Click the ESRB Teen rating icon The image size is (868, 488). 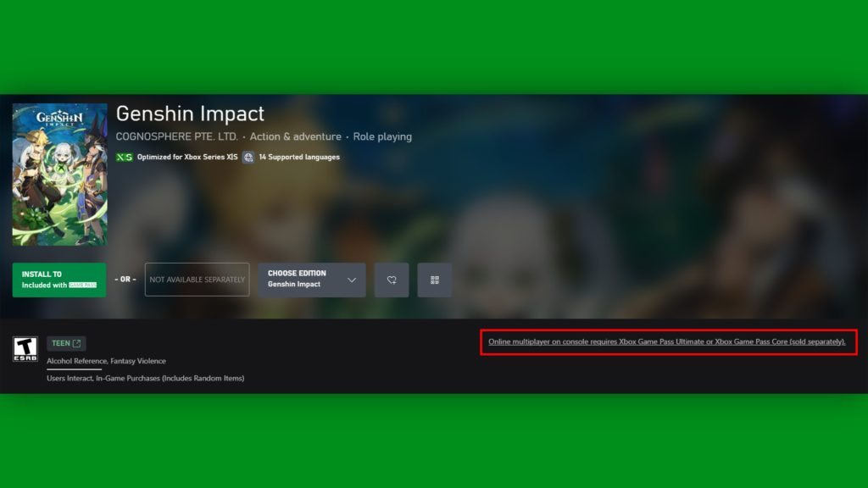point(24,351)
